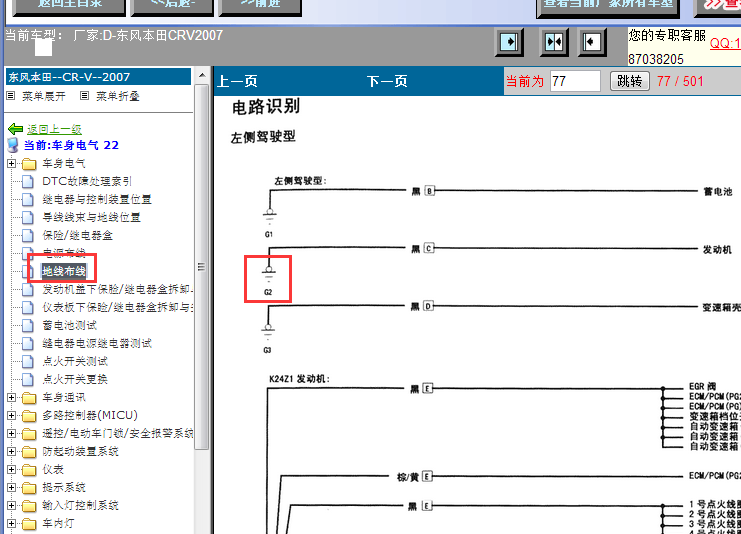The width and height of the screenshot is (741, 534).
Task: Click the 防起动装置系统 folder icon
Action: pos(29,452)
